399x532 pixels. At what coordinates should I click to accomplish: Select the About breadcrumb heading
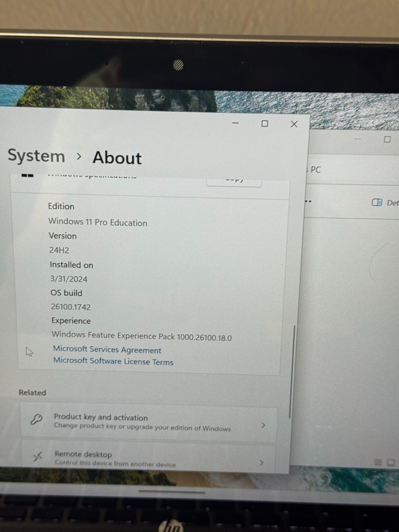tap(117, 158)
